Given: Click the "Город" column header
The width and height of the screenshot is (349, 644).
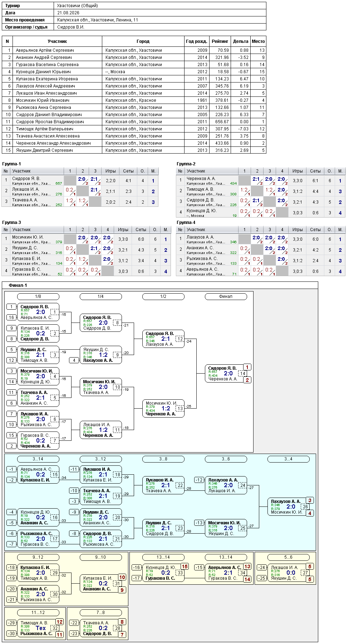Looking at the screenshot, I should click(143, 41).
